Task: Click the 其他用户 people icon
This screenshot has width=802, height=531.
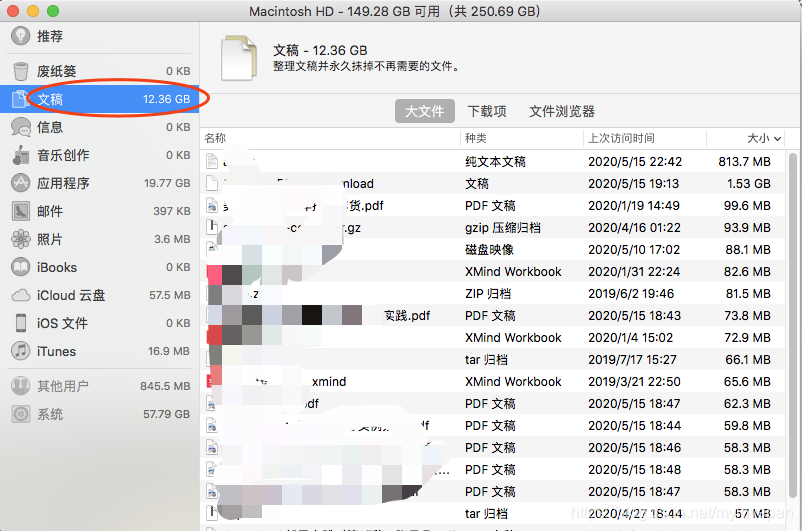Action: pos(20,386)
